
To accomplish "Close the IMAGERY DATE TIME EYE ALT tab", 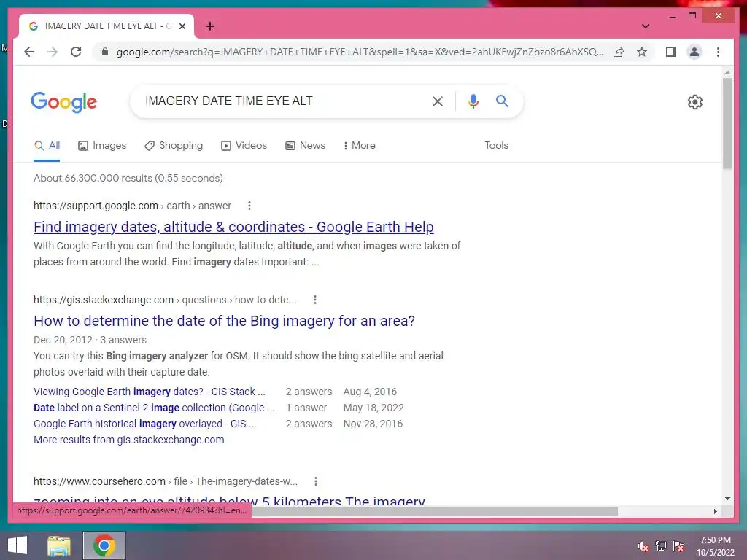I will [182, 26].
